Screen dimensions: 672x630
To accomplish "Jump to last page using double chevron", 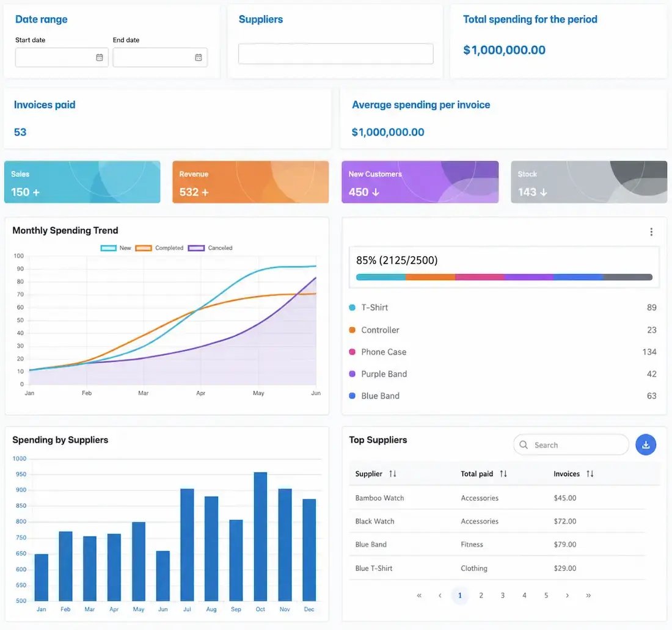I will click(x=588, y=595).
